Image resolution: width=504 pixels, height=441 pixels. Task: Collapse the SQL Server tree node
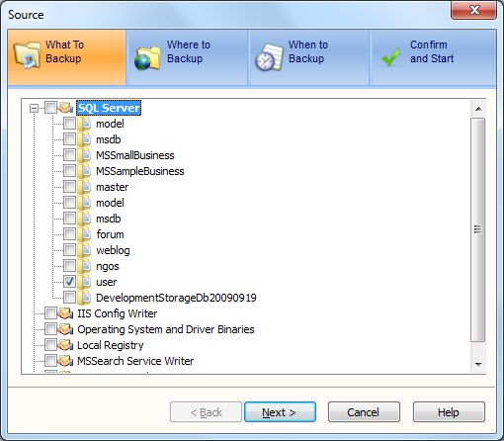tap(34, 108)
